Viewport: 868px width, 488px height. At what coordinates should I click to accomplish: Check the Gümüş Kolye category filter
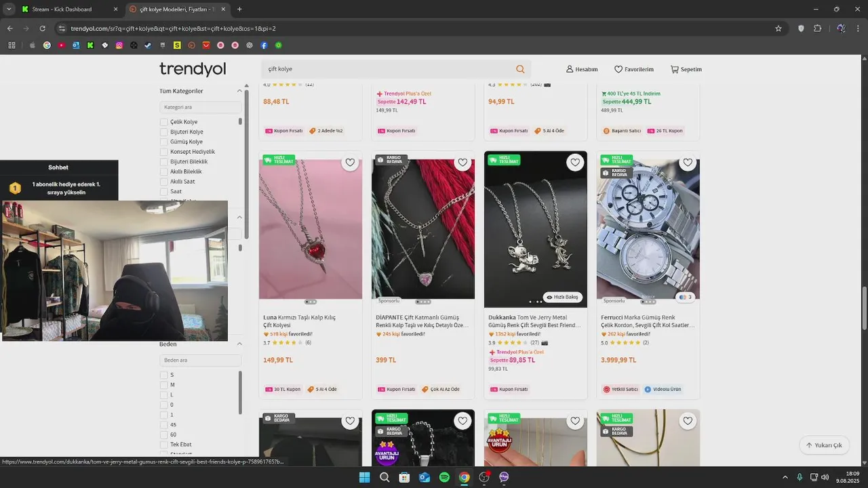pos(163,142)
